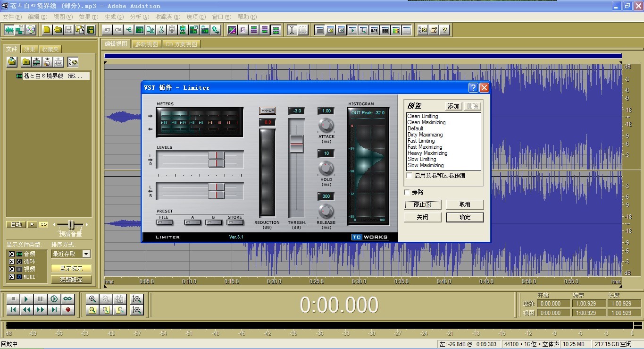Click the threshold value field showing -3.0

coord(297,111)
